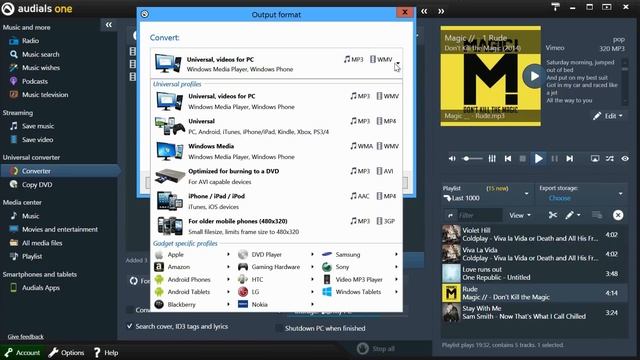Click Give feedback link

(25, 337)
